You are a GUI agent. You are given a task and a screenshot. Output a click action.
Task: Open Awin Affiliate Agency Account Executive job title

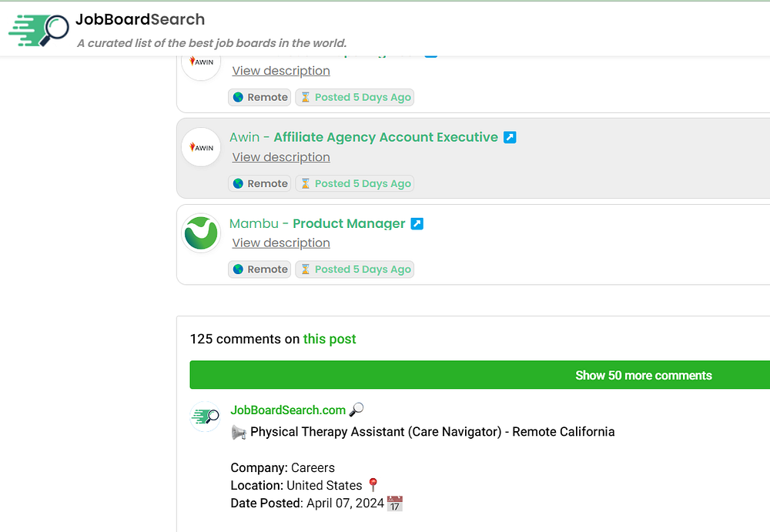click(x=386, y=137)
